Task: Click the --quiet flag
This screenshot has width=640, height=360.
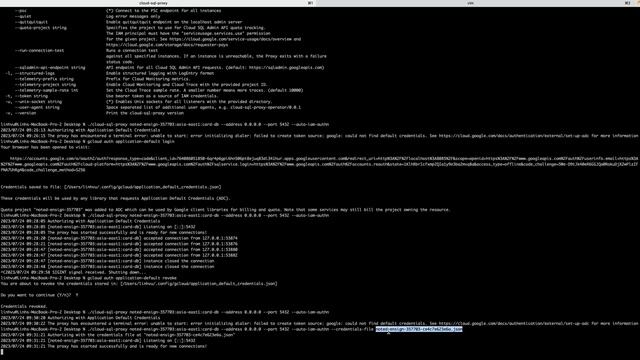Action: pyautogui.click(x=23, y=16)
